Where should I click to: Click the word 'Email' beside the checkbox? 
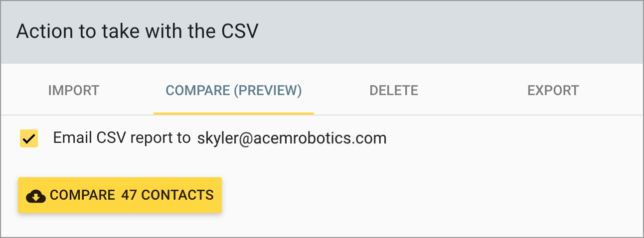[68, 138]
